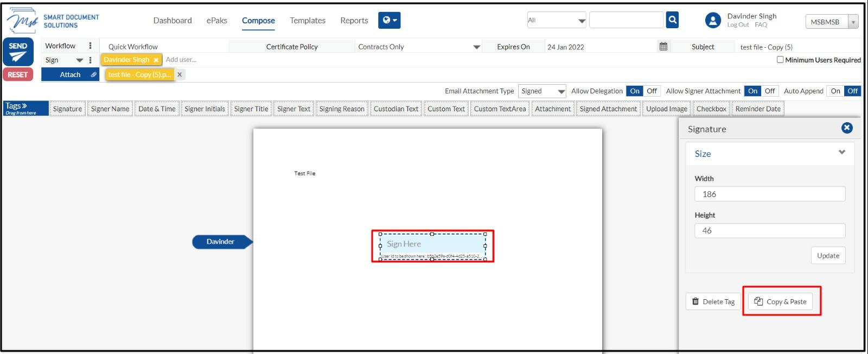Image resolution: width=868 pixels, height=354 pixels.
Task: Open the All search filter dropdown
Action: click(x=557, y=20)
